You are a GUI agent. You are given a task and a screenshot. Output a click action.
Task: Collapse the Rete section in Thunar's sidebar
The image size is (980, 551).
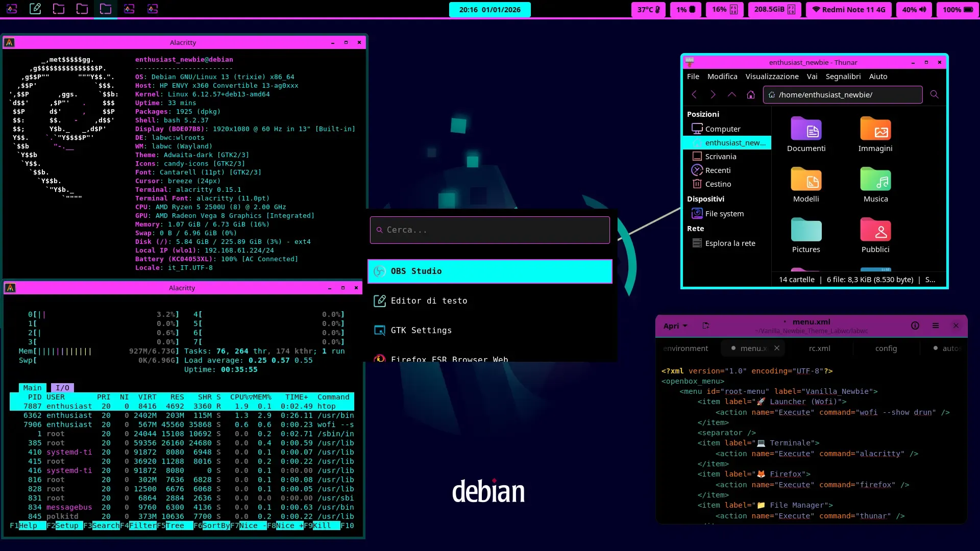[x=696, y=229]
